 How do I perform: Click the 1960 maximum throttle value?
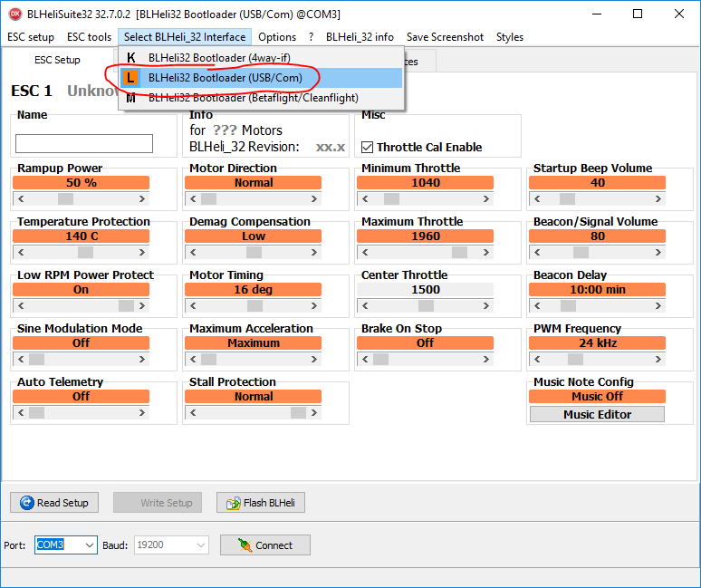[x=425, y=236]
